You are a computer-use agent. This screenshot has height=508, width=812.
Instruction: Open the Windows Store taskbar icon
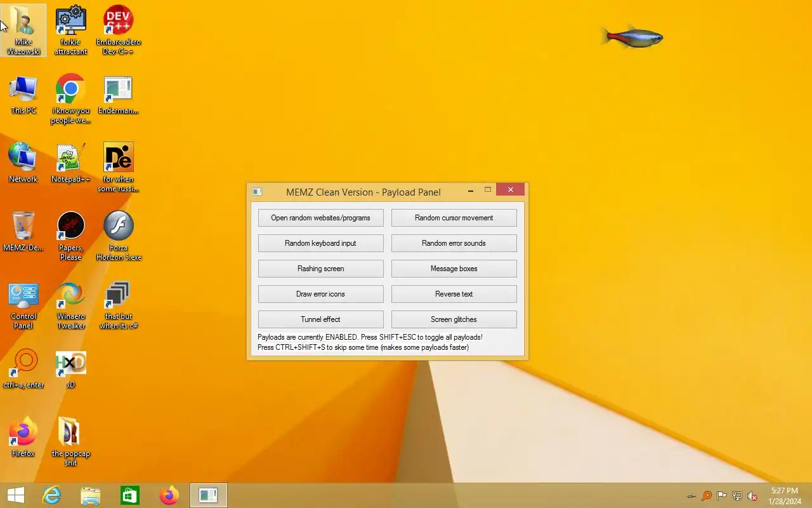[x=130, y=495]
